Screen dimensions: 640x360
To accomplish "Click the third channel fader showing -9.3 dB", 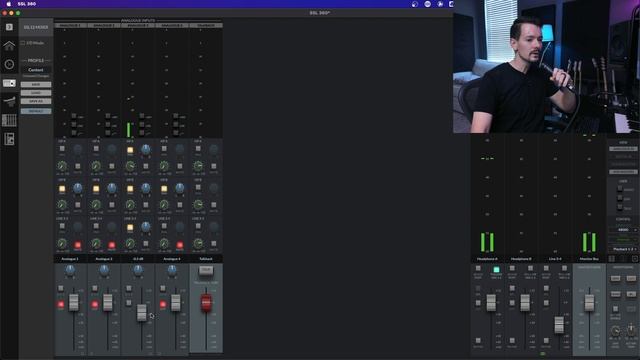I will tap(141, 313).
